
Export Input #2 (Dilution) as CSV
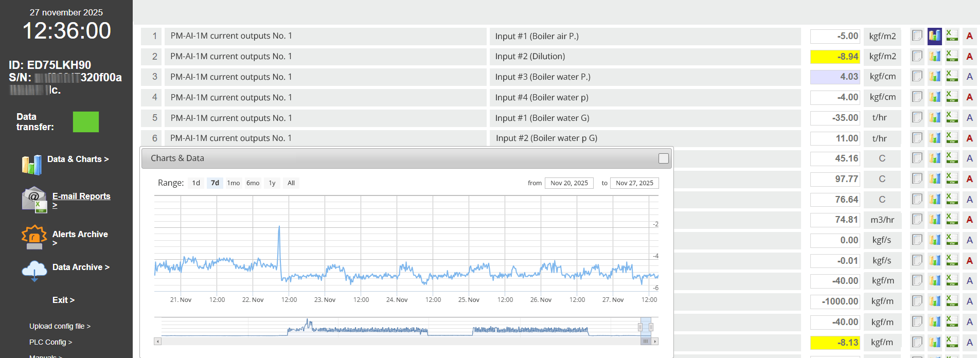(952, 57)
